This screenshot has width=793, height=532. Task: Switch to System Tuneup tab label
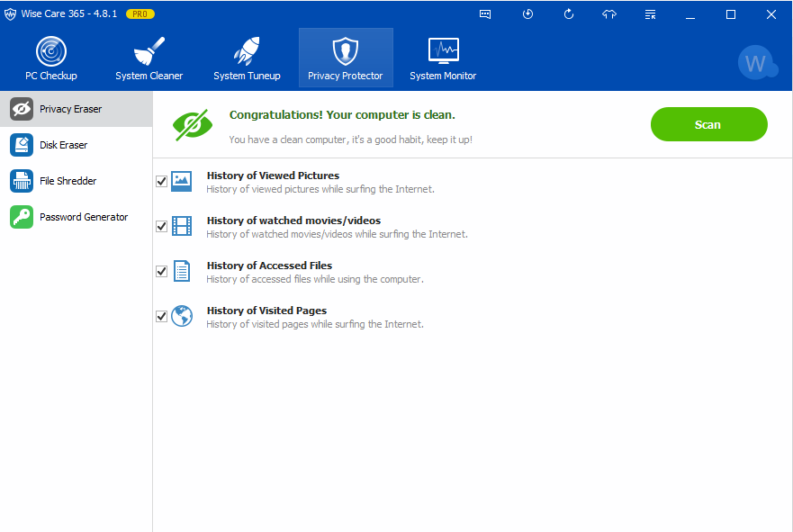247,76
